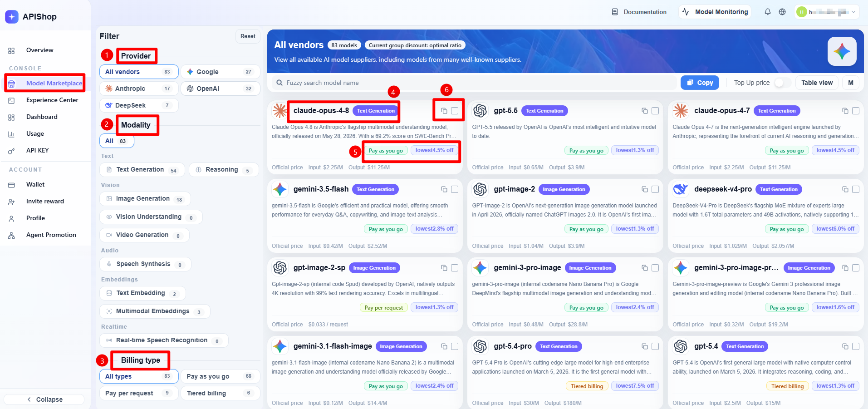Screen dimensions: 868x409
Task: Open the user account dropdown
Action: pyautogui.click(x=827, y=12)
